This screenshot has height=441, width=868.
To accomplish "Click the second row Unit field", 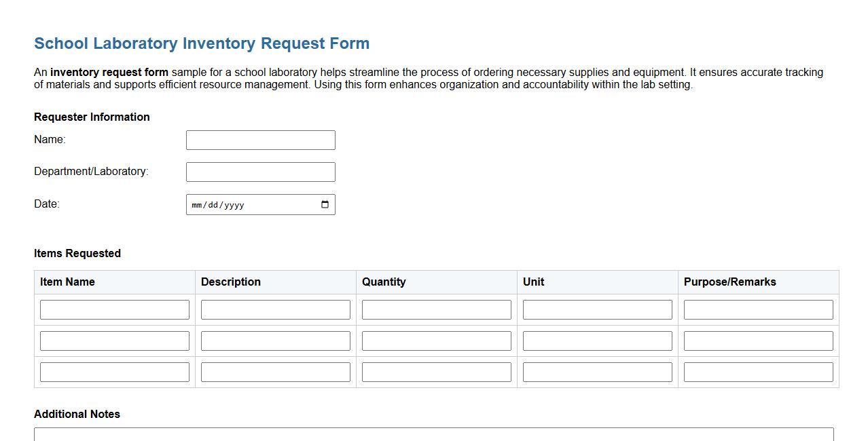I will tap(596, 340).
